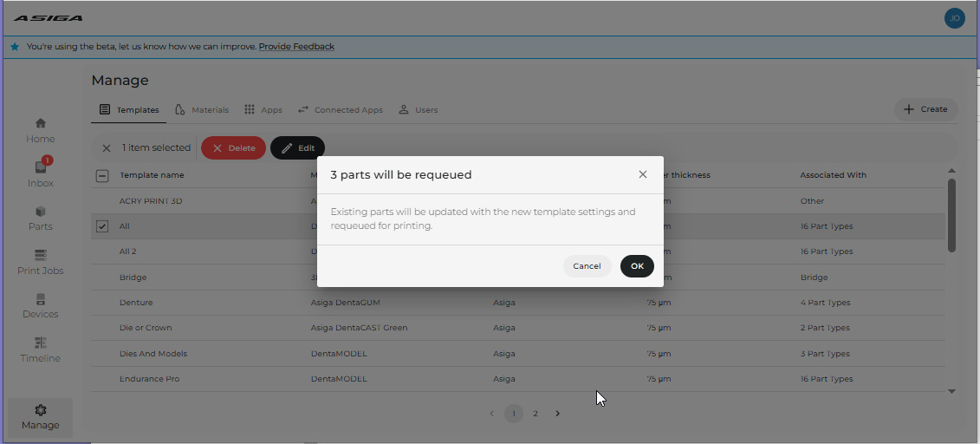Uncheck the 'All' template row checkbox
The height and width of the screenshot is (444, 980).
tap(102, 226)
